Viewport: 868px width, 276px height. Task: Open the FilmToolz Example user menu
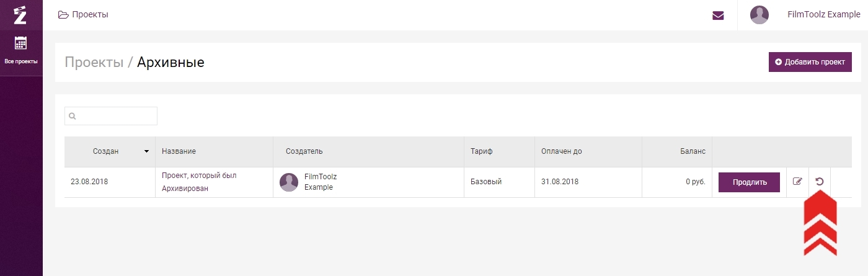click(x=823, y=14)
